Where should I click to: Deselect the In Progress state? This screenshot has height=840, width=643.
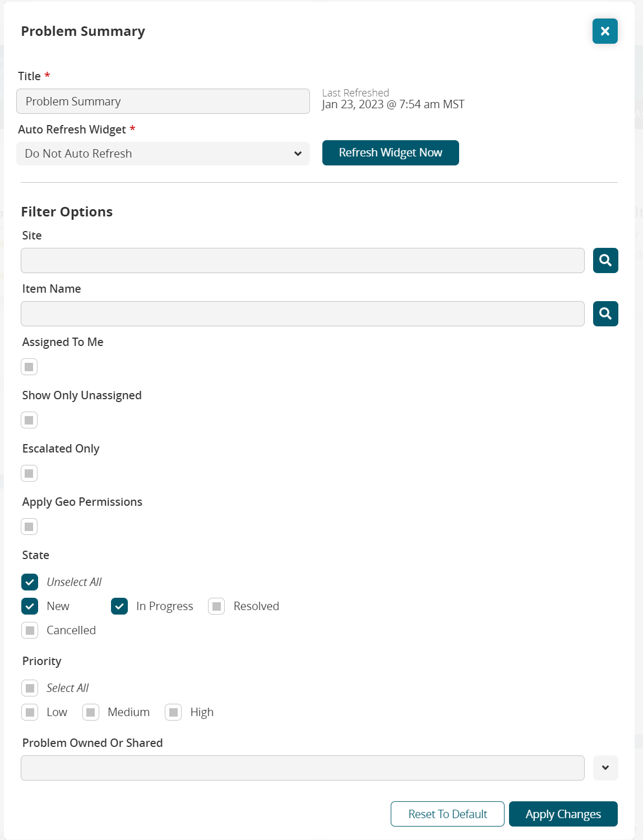click(x=119, y=607)
